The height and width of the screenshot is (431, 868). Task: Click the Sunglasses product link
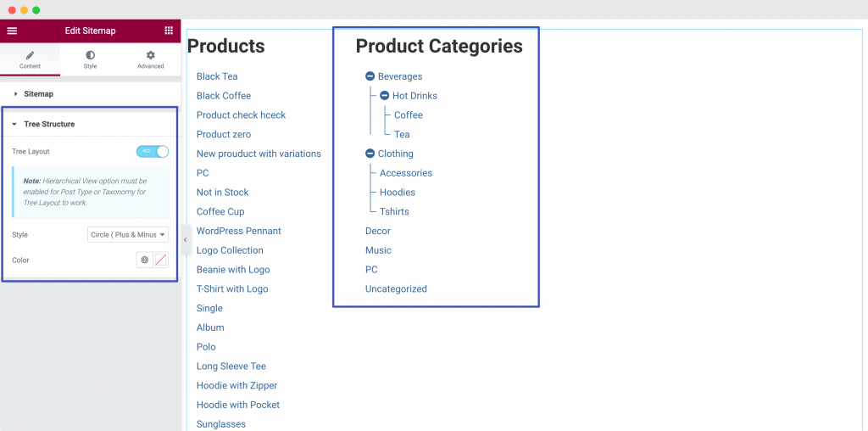click(221, 424)
